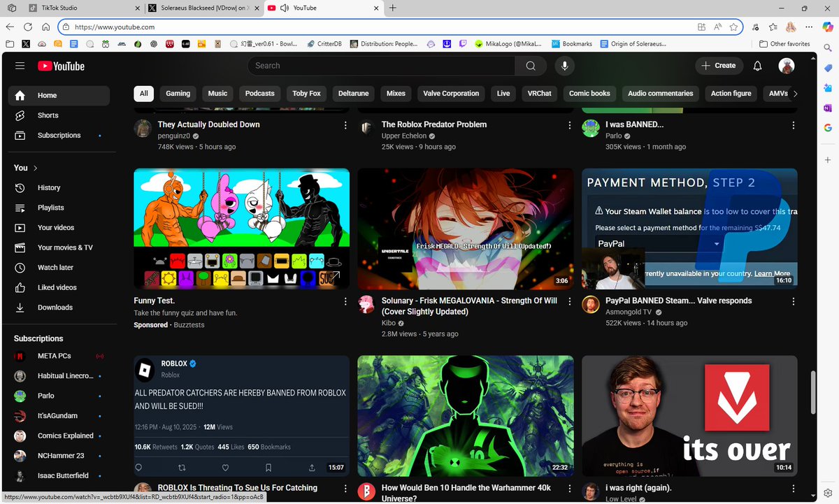Open the 'its over' video thumbnail
The height and width of the screenshot is (504, 839).
point(689,416)
